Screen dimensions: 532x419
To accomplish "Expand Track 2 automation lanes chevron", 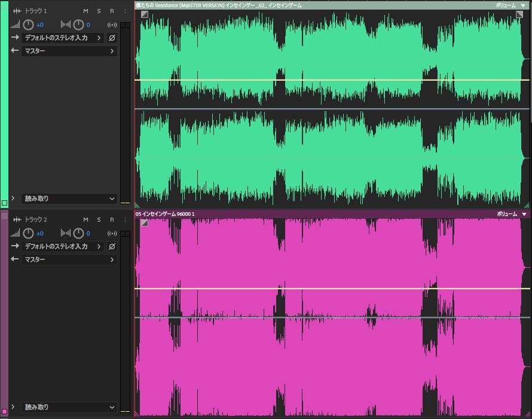I will tap(13, 407).
